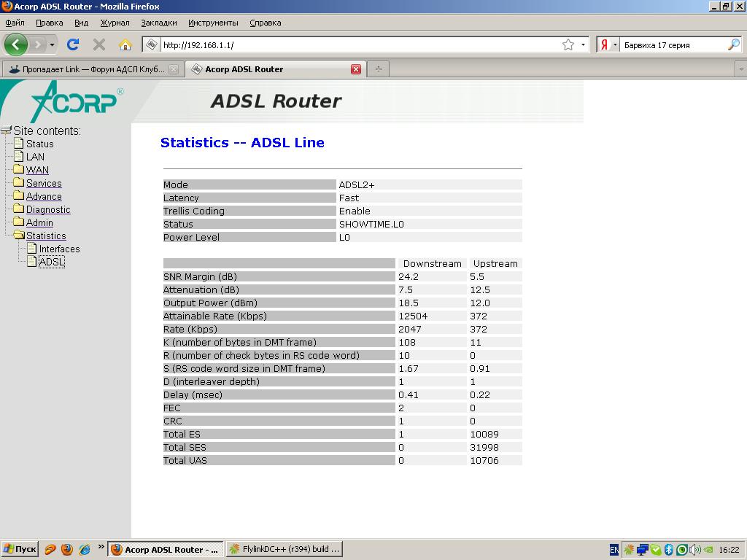The height and width of the screenshot is (560, 747).
Task: Open the Правка menu
Action: (x=50, y=23)
